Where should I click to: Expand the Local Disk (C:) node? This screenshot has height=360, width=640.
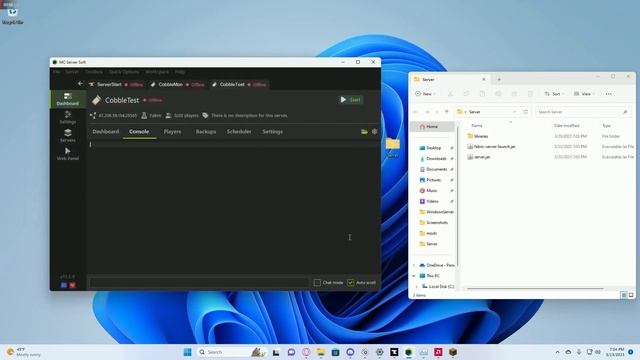417,287
